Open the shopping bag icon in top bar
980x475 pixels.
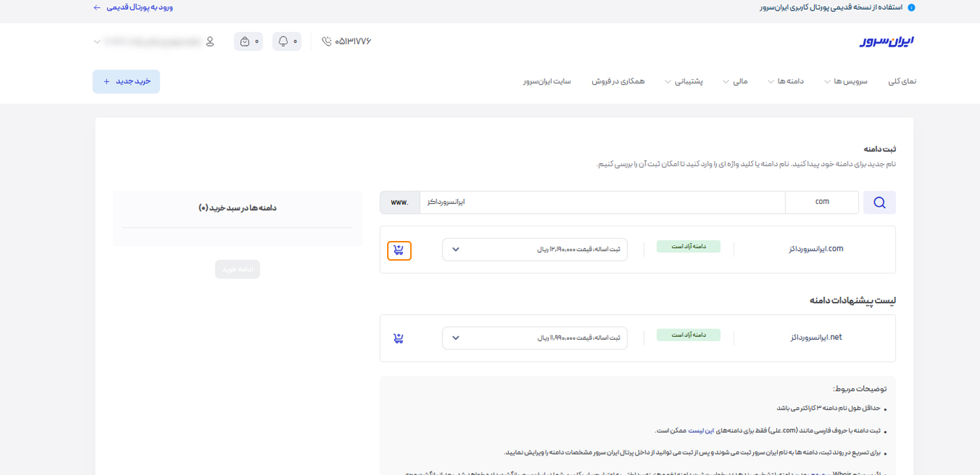click(245, 41)
